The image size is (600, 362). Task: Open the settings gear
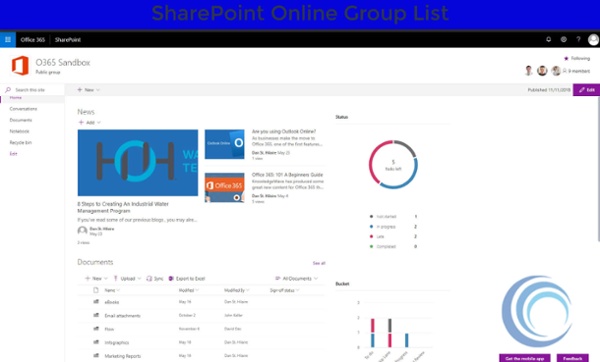tap(563, 39)
